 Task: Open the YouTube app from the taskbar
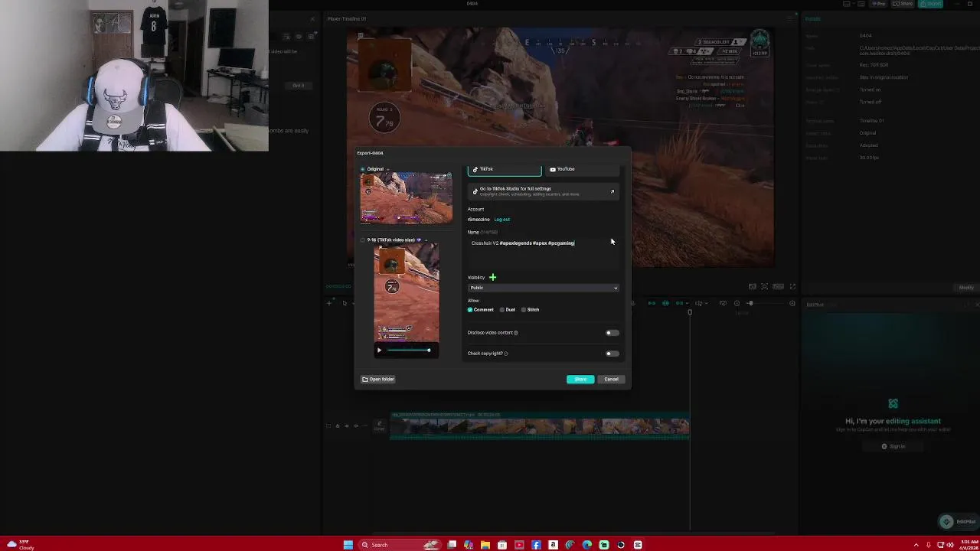click(x=519, y=545)
